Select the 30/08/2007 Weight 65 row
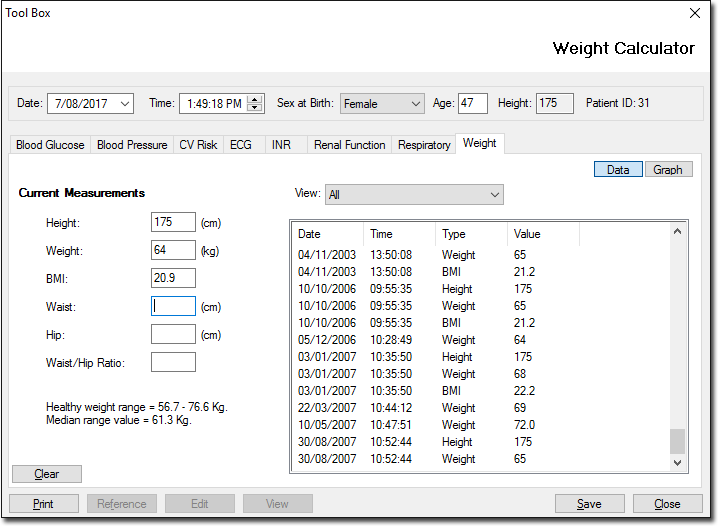 click(x=481, y=459)
